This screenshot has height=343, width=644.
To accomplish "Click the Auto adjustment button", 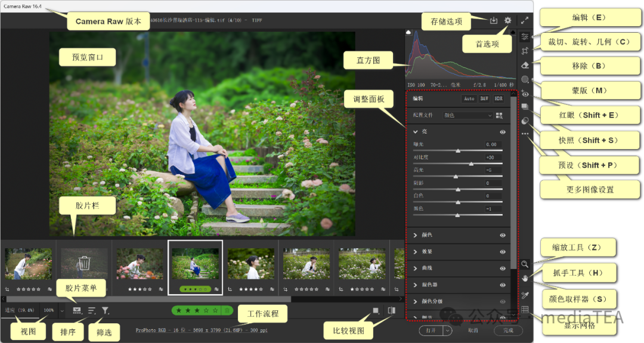I will tap(469, 98).
